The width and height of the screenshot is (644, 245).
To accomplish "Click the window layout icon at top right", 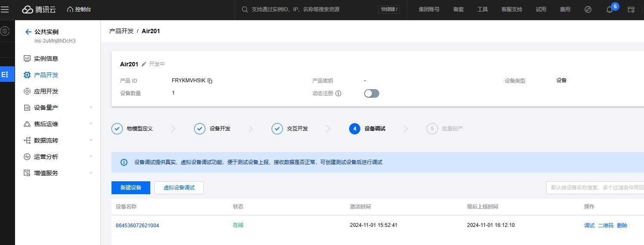I will [x=631, y=9].
